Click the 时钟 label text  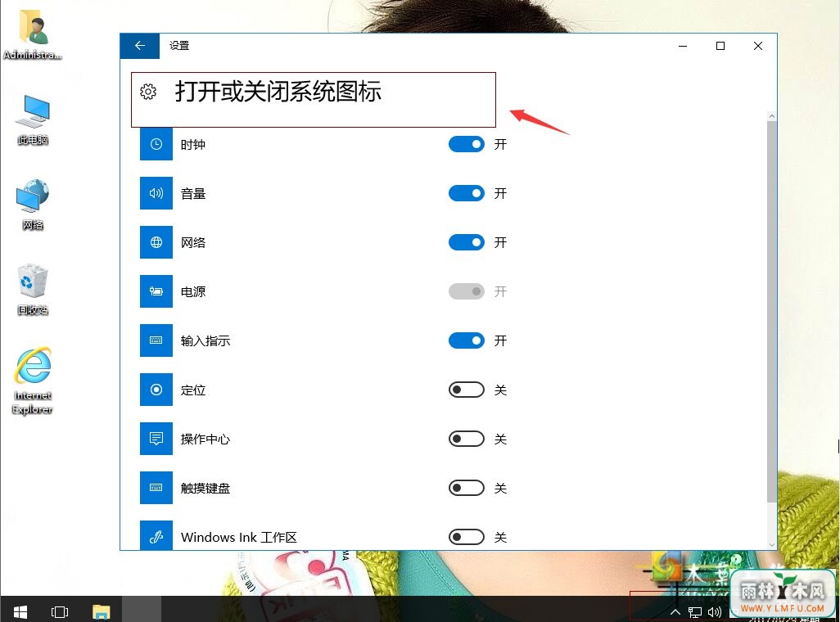coord(193,145)
